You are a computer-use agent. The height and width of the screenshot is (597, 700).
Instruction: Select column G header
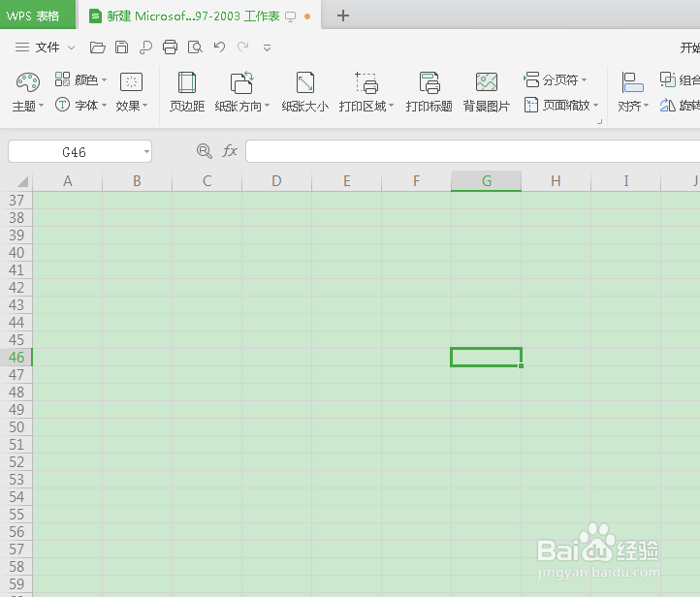(x=486, y=181)
